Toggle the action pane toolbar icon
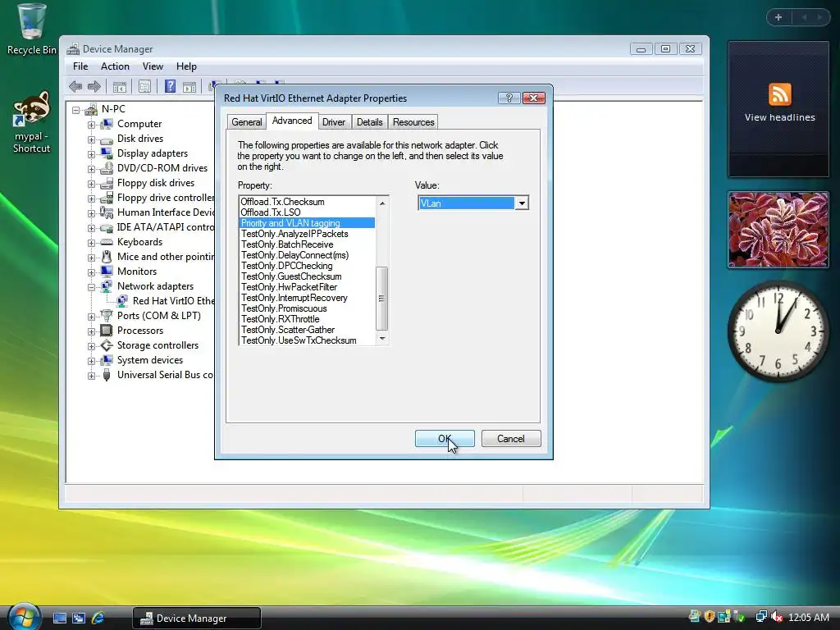The width and height of the screenshot is (840, 630). tap(189, 86)
